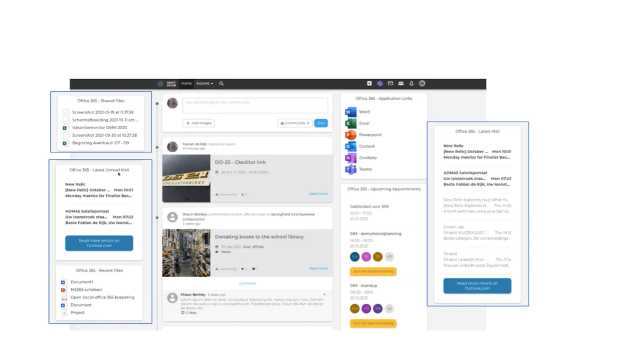Open the mail envelope icon in navbar
This screenshot has width=644, height=363.
pos(390,84)
